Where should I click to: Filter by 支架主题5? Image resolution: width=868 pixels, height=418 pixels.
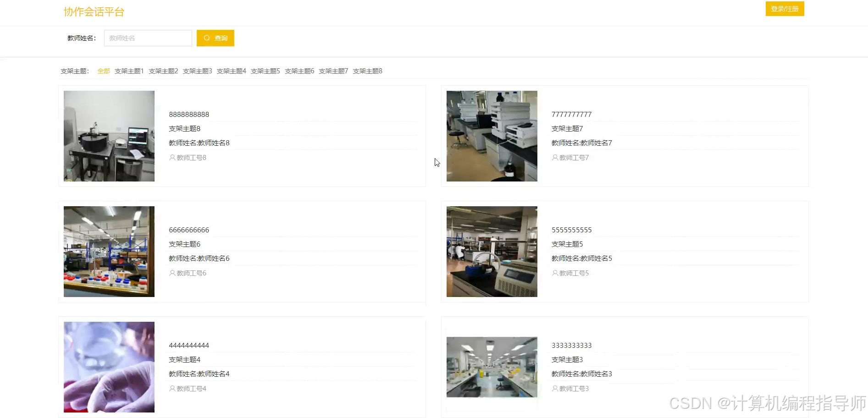coord(265,71)
